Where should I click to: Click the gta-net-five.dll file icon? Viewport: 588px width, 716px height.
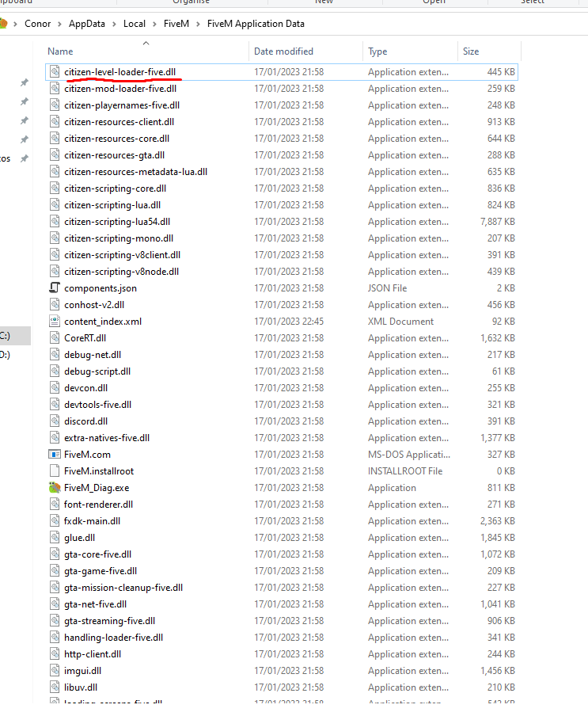tap(55, 604)
